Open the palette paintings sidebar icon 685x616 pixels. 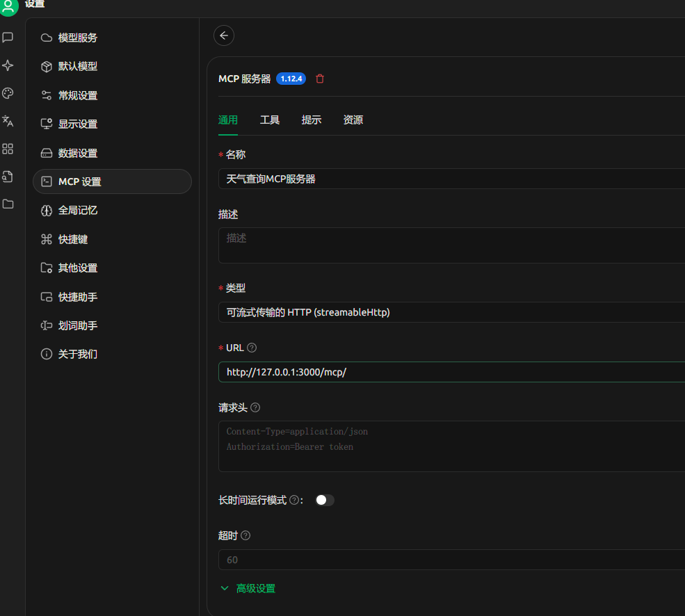[x=8, y=93]
